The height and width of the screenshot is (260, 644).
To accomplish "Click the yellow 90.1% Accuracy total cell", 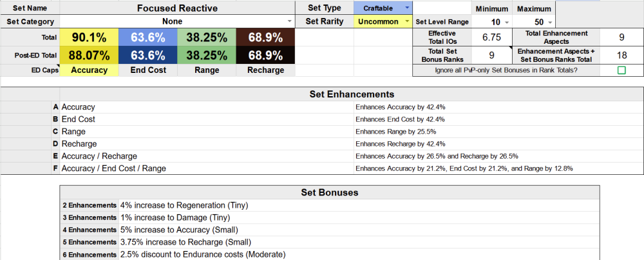I will [x=89, y=37].
